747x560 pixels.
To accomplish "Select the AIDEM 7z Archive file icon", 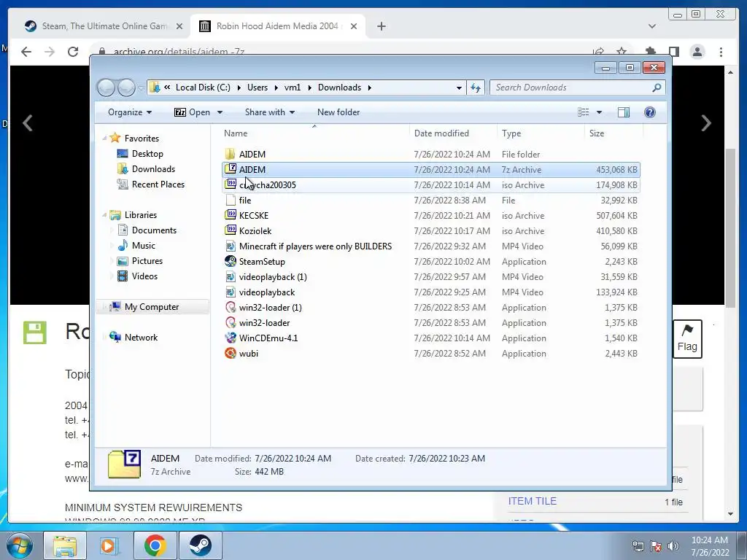I will [x=231, y=169].
